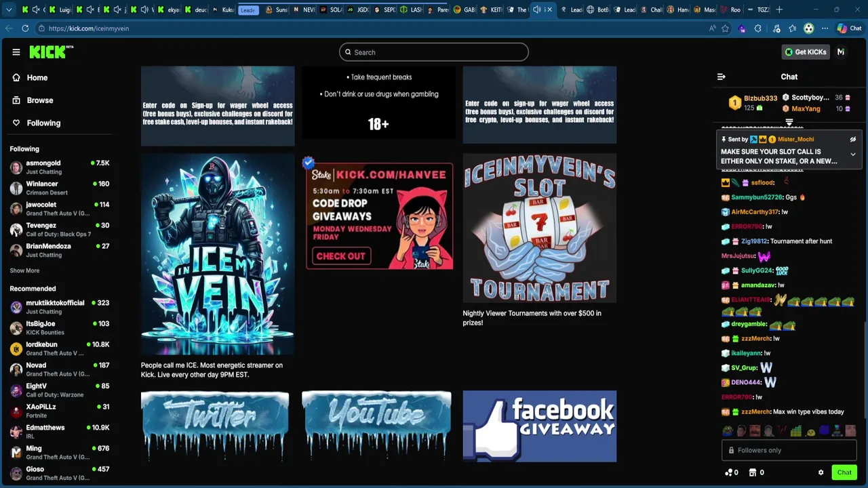Open the browser extensions puzzle icon
Image resolution: width=868 pixels, height=488 pixels.
tap(757, 28)
